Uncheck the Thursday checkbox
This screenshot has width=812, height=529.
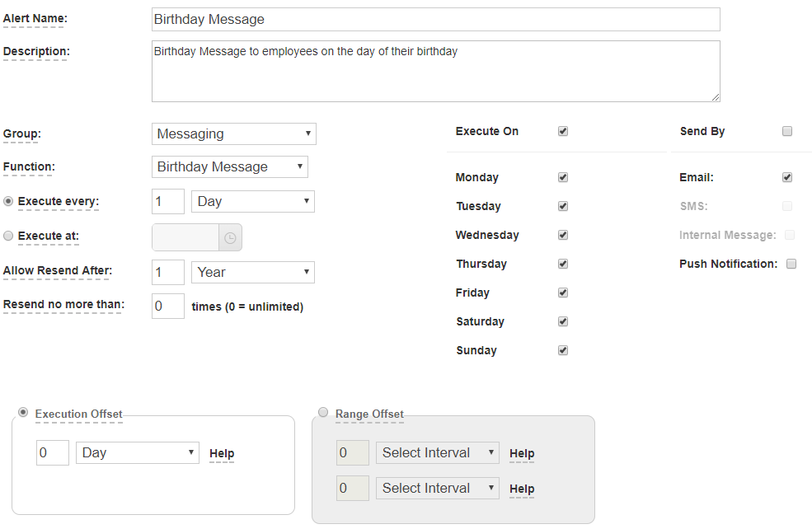point(563,264)
